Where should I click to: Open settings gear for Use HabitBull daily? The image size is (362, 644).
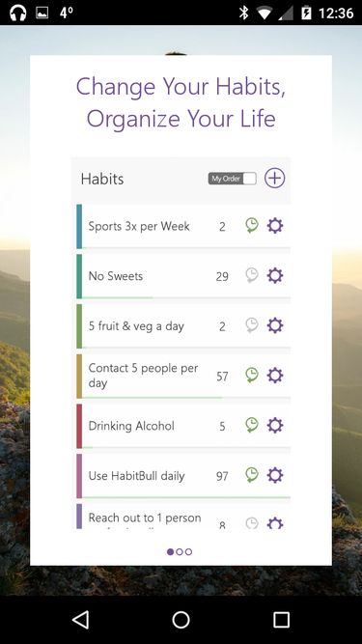click(275, 475)
